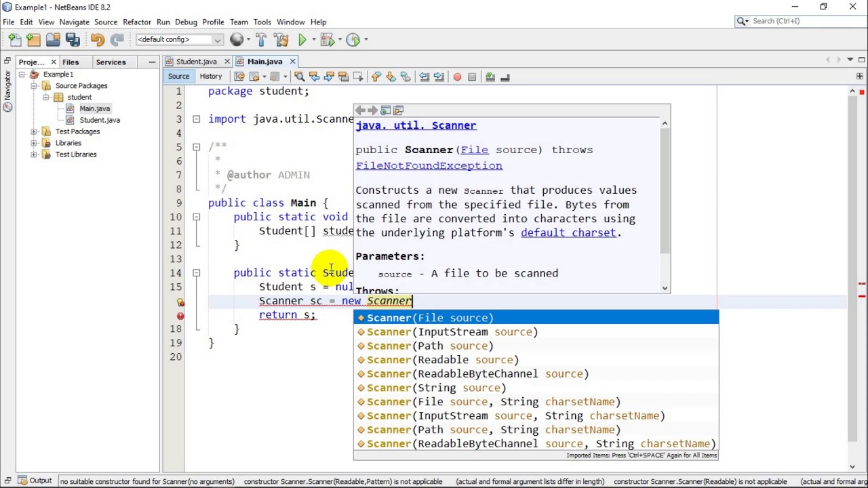Click the Uncomment lines icon
The width and height of the screenshot is (868, 488).
(x=505, y=77)
